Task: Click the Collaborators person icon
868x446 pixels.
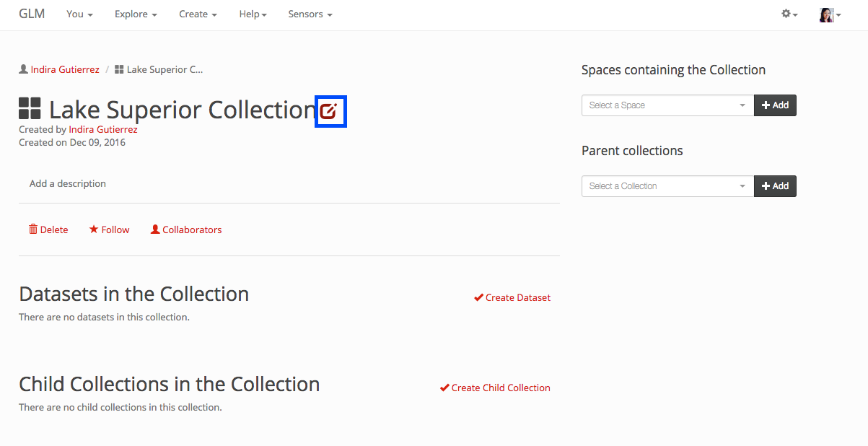Action: (x=155, y=229)
